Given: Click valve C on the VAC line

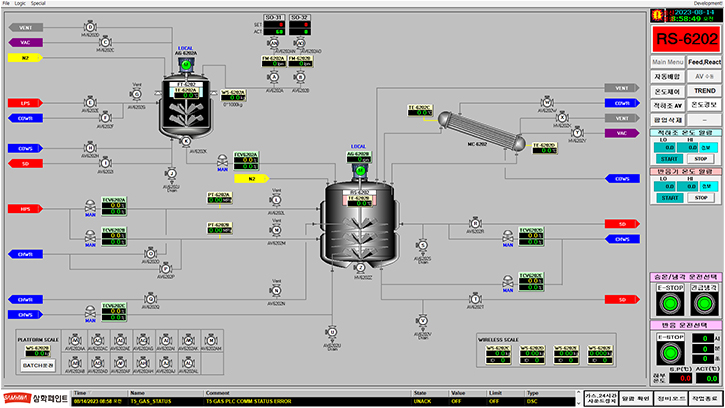Looking at the screenshot, I should [x=105, y=43].
